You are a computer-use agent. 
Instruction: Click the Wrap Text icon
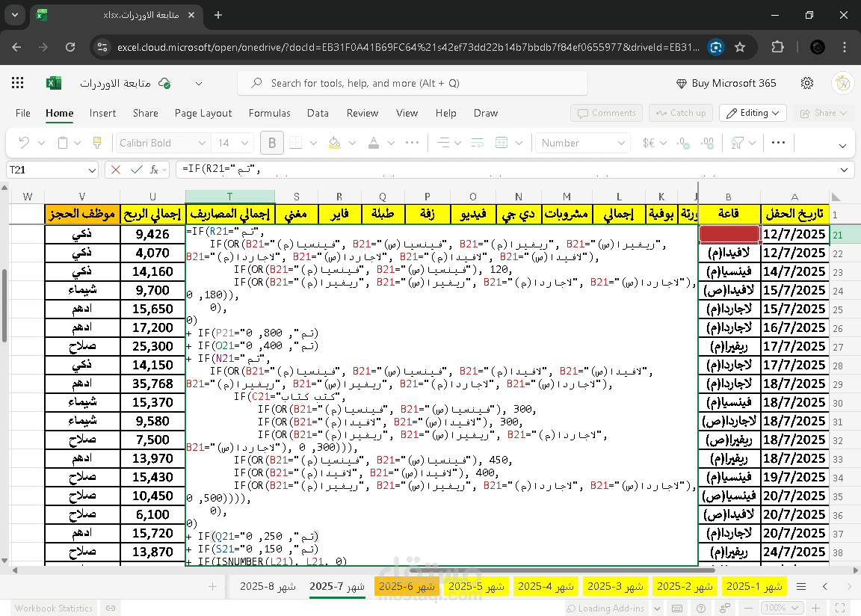click(477, 143)
